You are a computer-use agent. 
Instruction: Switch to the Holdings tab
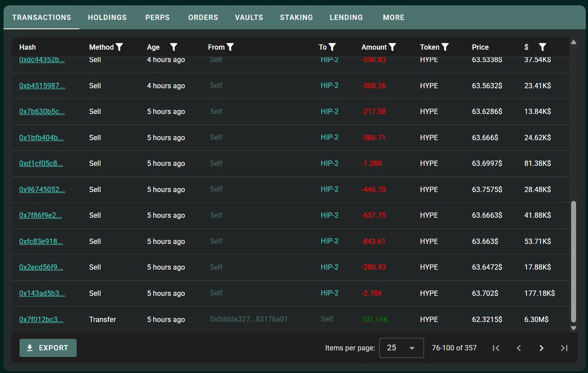(x=107, y=17)
